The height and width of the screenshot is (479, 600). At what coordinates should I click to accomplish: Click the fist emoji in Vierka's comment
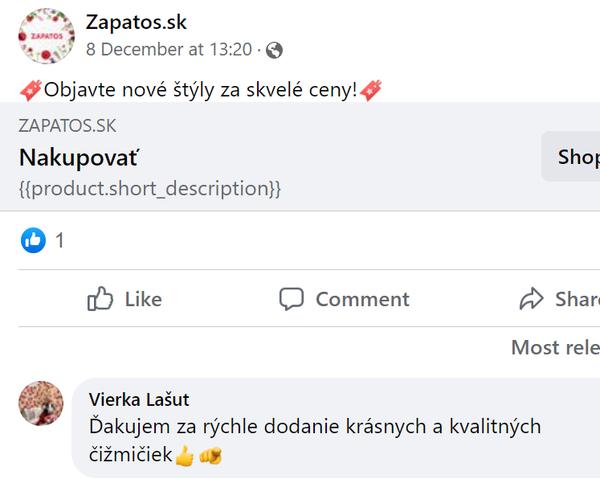[210, 457]
